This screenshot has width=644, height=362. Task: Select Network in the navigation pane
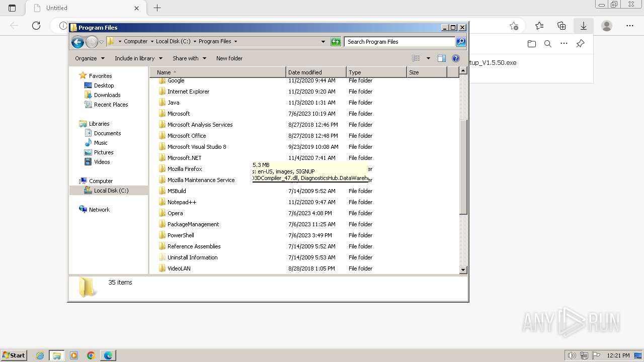pos(99,210)
